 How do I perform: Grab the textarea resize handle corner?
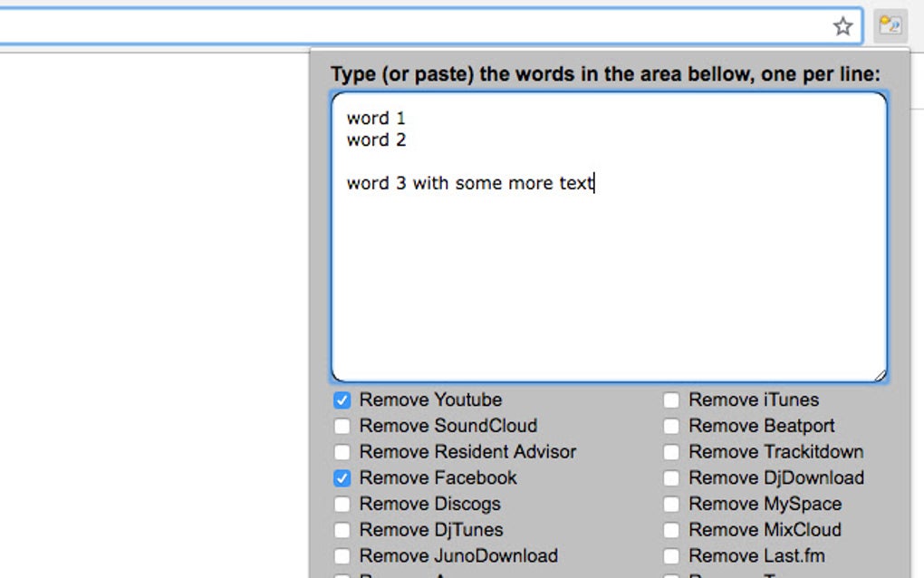pyautogui.click(x=880, y=375)
